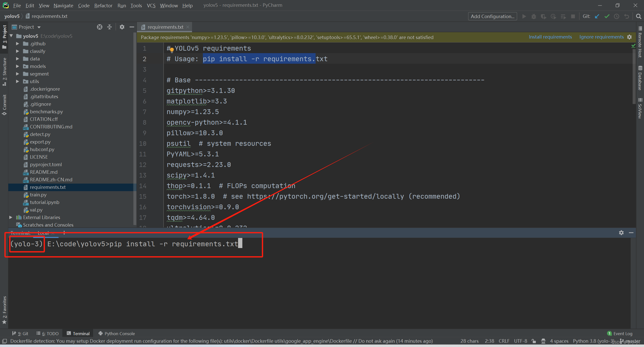Click yolov5 breadcrumb in navigation bar
Screen dimensions: 644x347
(x=12, y=16)
